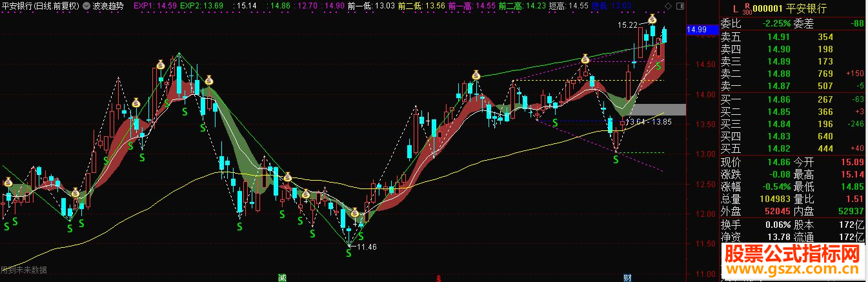Select the 卖四 14.90 order row
868x282 pixels.
792,49
